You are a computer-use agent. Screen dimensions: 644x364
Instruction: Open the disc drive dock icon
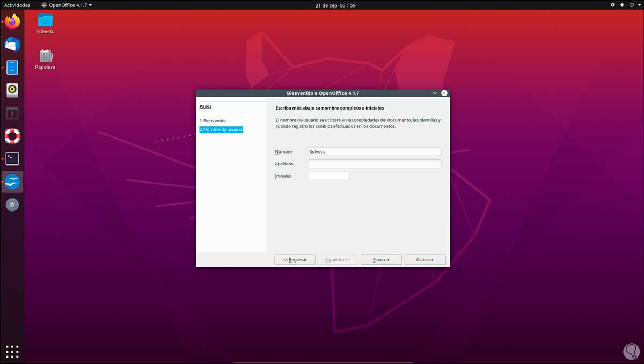point(12,205)
